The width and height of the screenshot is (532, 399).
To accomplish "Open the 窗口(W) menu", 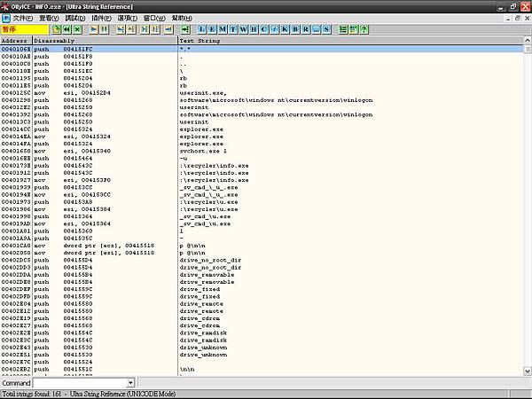I will [x=154, y=18].
